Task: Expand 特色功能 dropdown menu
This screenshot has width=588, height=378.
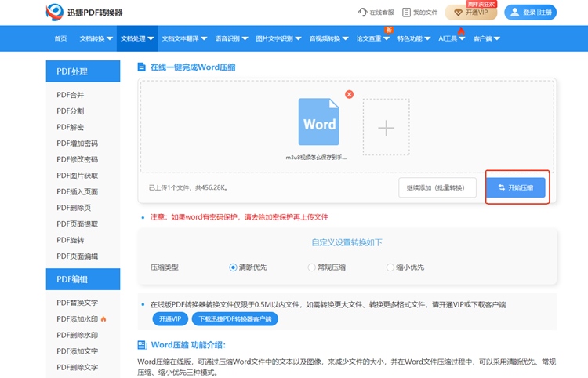Action: 414,38
